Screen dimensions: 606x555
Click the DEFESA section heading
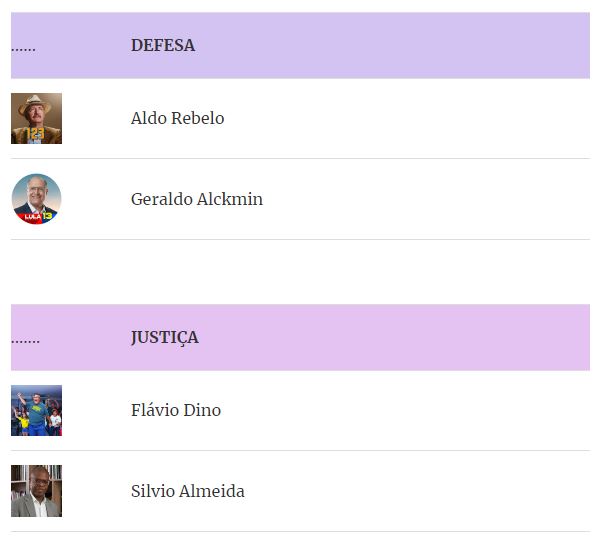click(x=163, y=46)
